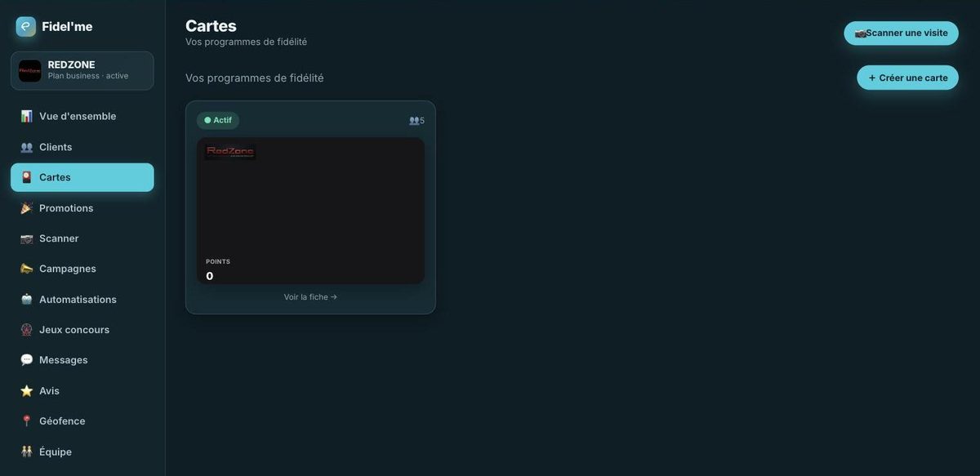Click the party popper icon beside Promotions
Image resolution: width=980 pixels, height=476 pixels.
[x=27, y=208]
